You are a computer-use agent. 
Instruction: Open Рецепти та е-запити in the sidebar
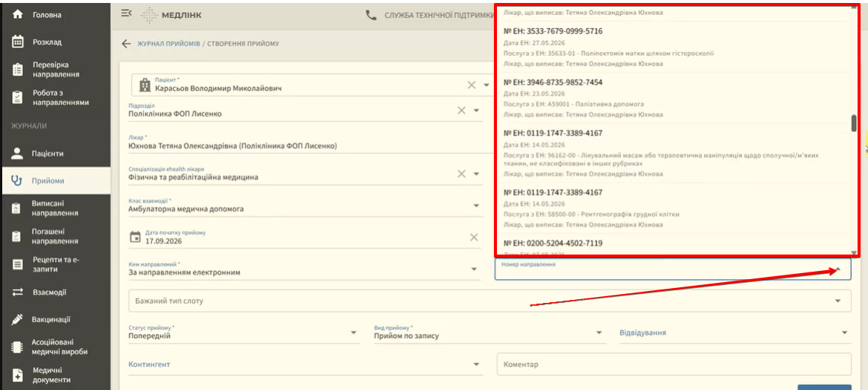coord(55,264)
